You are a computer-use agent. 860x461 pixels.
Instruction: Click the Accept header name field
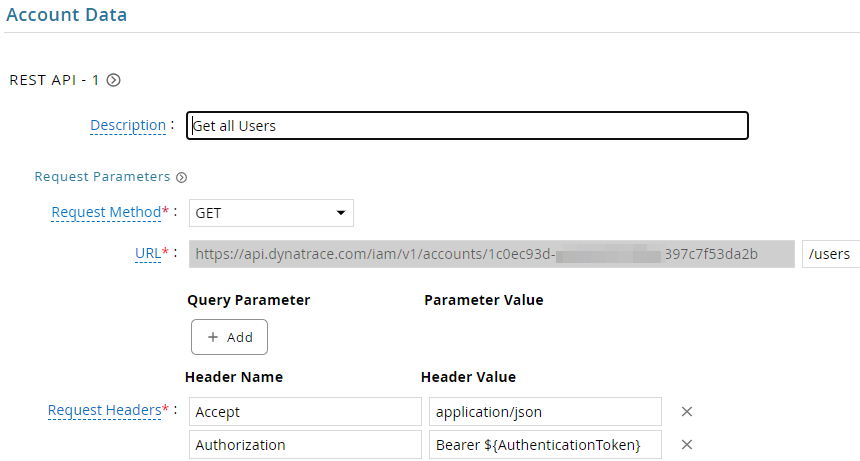pos(305,412)
